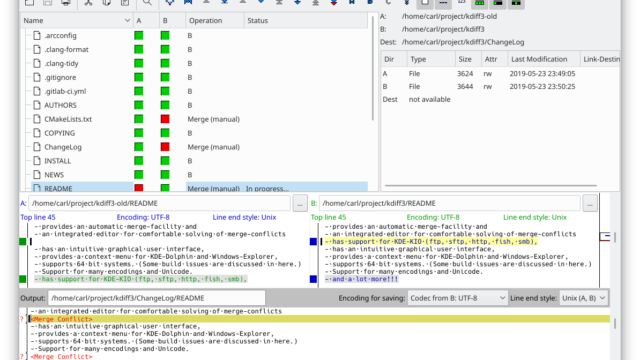640x360 pixels.
Task: Click the green A status square for AUTHORS
Action: 139,105
